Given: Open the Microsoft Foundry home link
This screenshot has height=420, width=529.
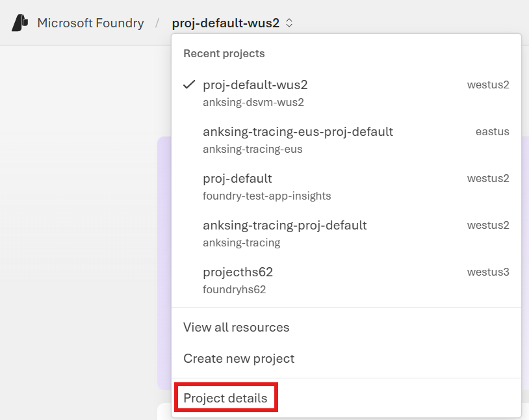Looking at the screenshot, I should pyautogui.click(x=90, y=23).
